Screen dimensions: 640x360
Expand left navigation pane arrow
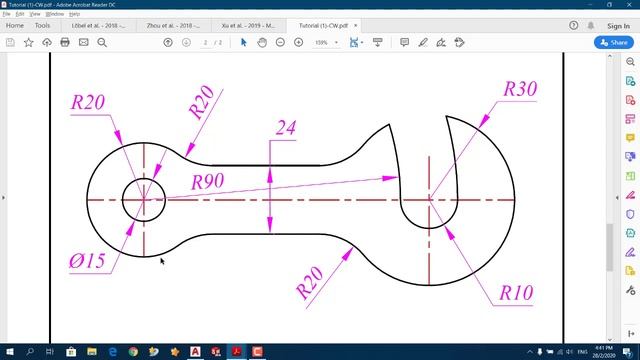point(3,198)
